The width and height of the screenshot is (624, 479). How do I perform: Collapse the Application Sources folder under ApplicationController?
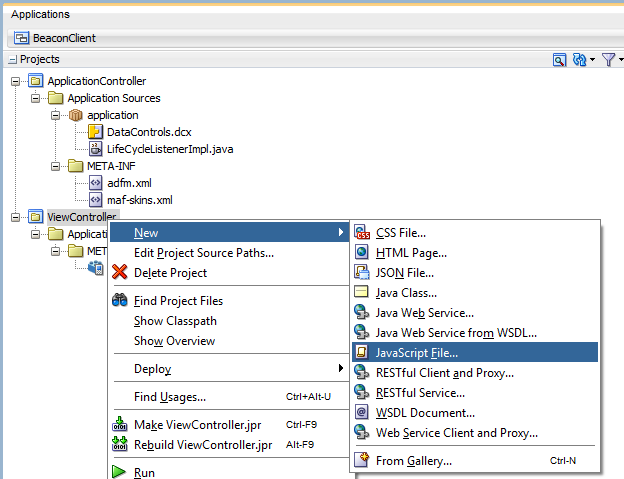(35, 98)
